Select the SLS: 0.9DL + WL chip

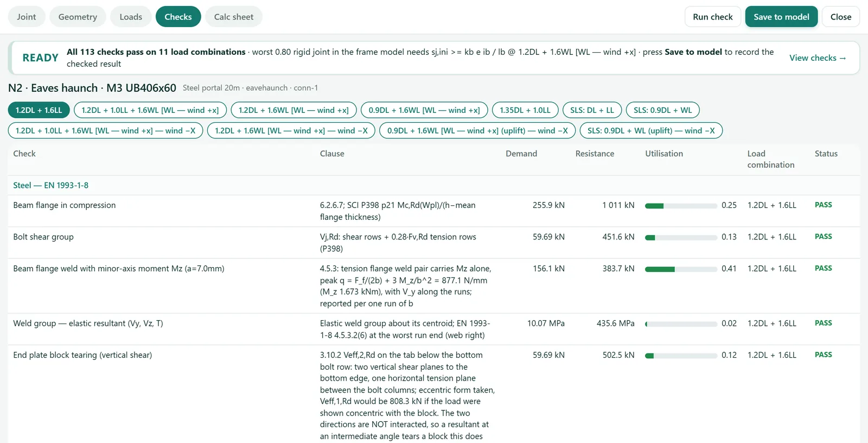tap(662, 110)
